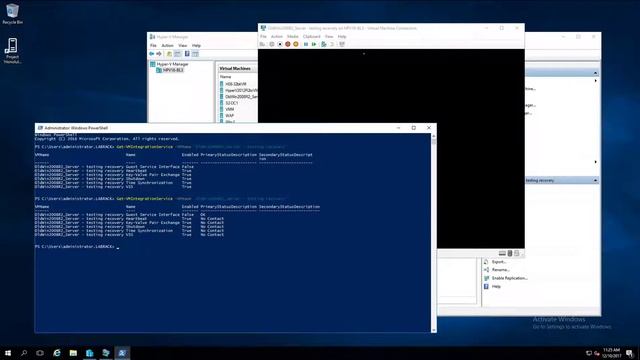
Task: Open Help menu in Hyper-V Manager
Action: [x=196, y=45]
